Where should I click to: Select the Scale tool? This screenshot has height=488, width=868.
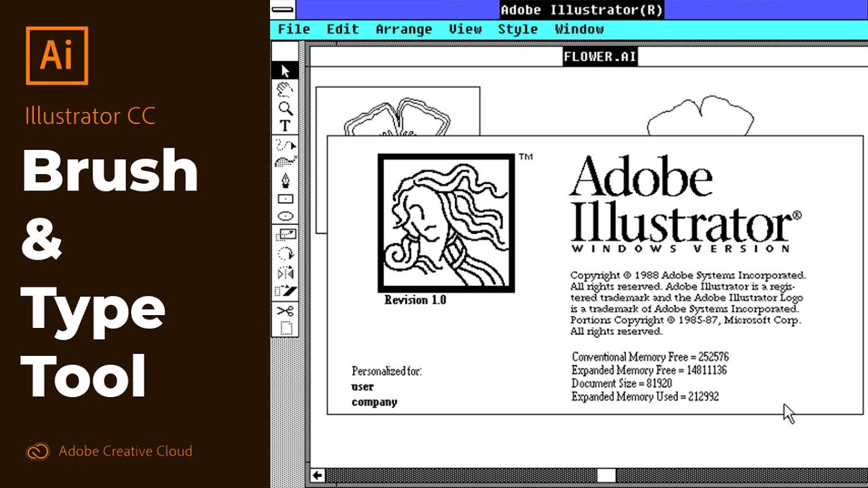point(285,236)
